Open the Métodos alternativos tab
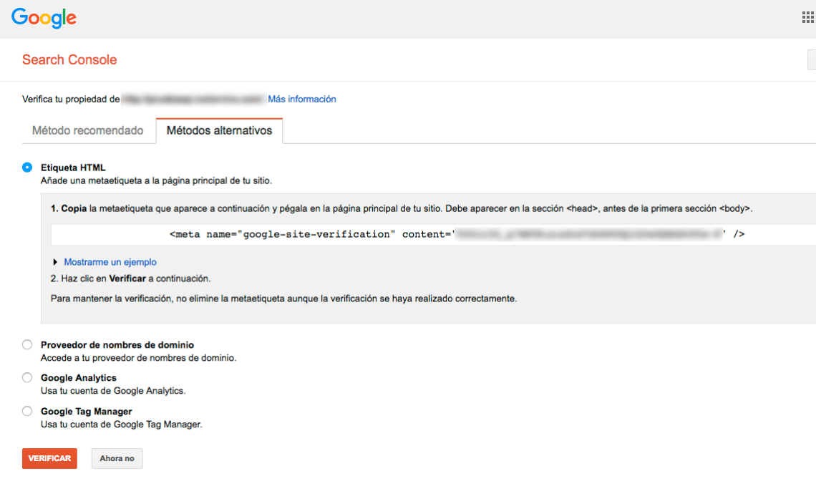 [219, 131]
